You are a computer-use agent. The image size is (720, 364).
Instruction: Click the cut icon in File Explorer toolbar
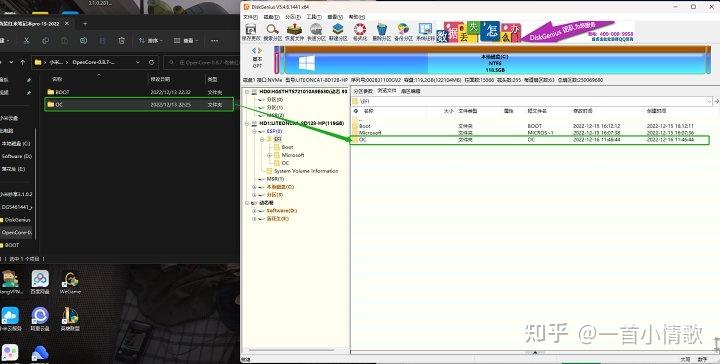click(27, 41)
